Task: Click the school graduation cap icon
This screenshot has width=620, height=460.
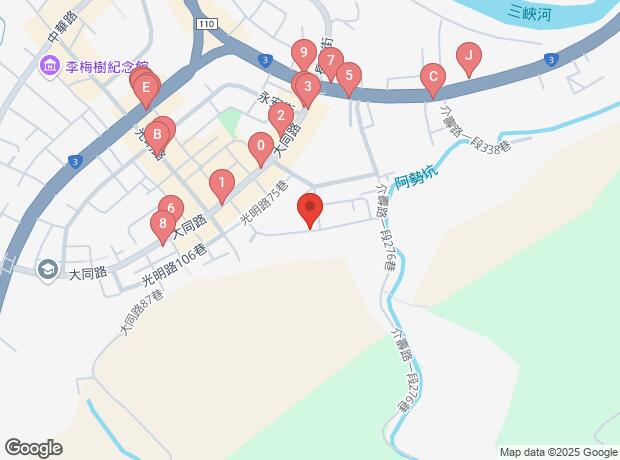Action: 47,270
